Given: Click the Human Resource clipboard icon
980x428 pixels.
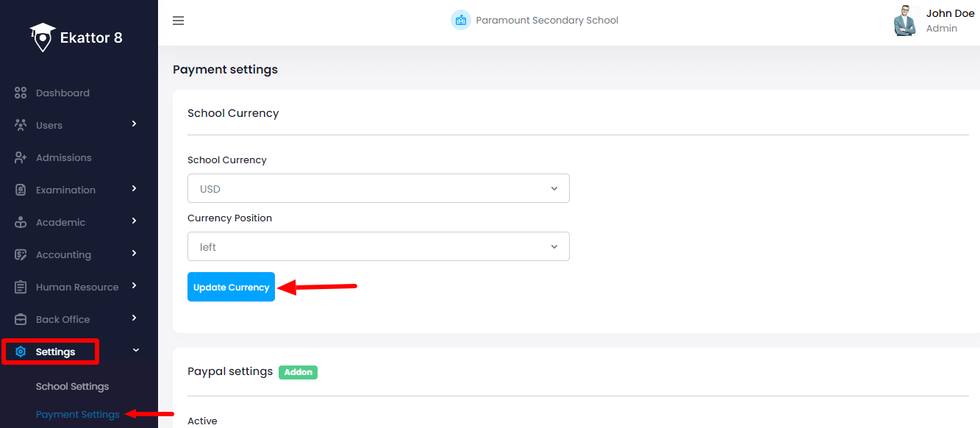Looking at the screenshot, I should coord(21,288).
